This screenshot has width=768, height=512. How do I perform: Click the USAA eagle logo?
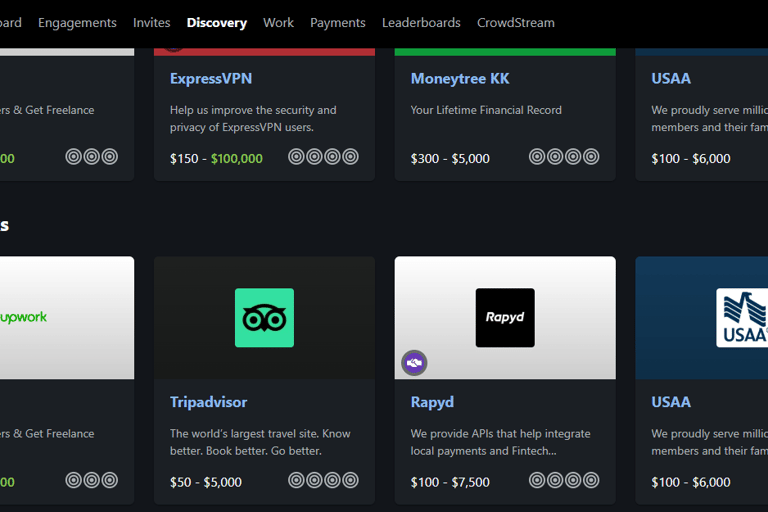742,317
